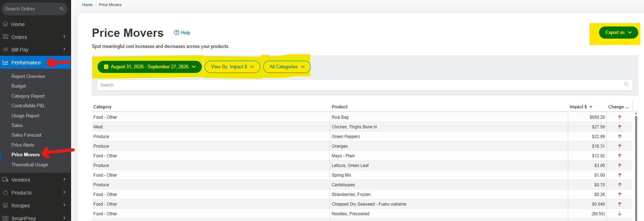The image size is (644, 221).
Task: Click the Impact $ sort arrow in header
Action: 591,107
